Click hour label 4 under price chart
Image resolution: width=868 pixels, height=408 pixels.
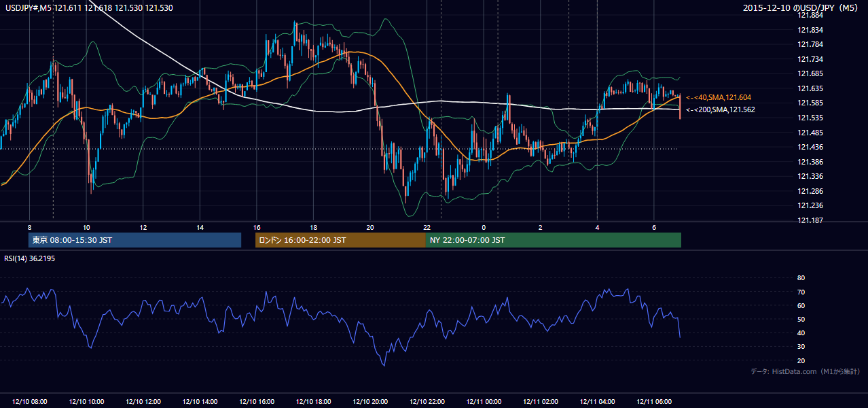[597, 227]
